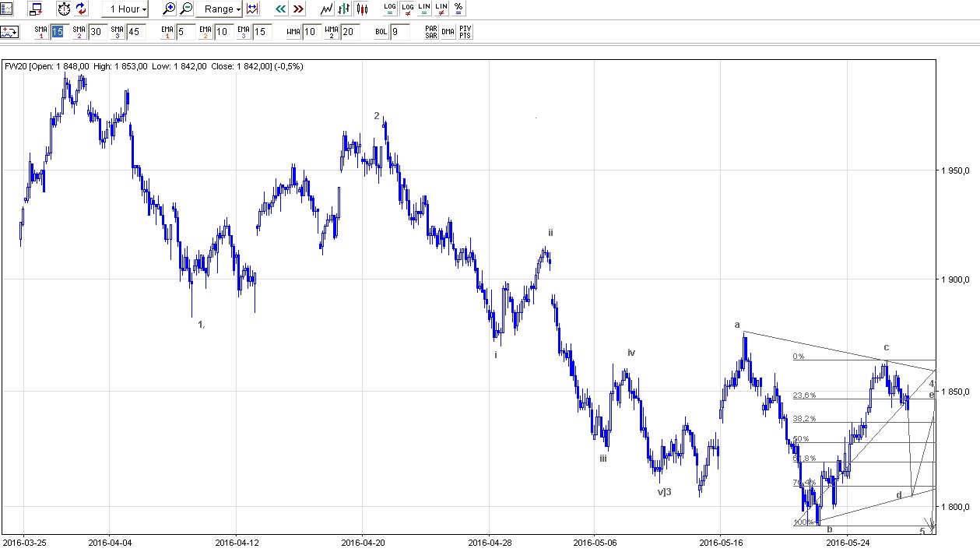Click the FW20 open-high-low-close header text
The image size is (980, 552).
click(x=154, y=66)
